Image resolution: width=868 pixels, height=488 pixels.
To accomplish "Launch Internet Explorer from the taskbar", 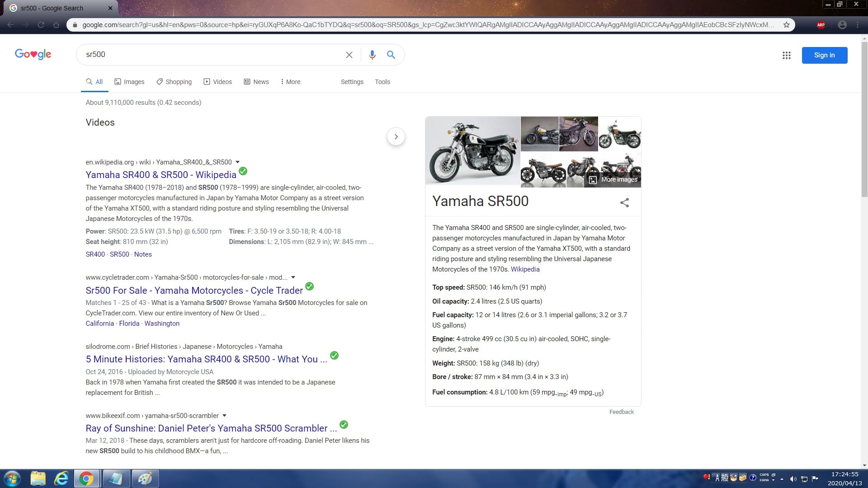I will pyautogui.click(x=61, y=479).
